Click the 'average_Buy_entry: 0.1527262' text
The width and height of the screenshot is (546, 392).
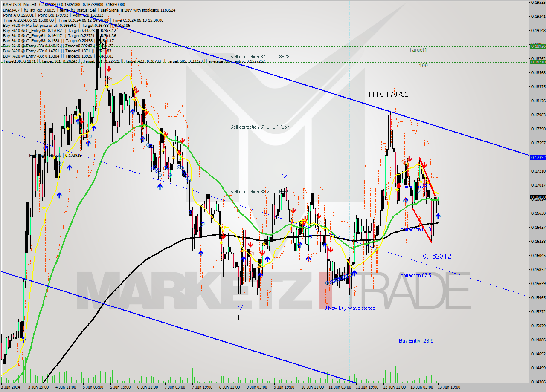pos(238,61)
